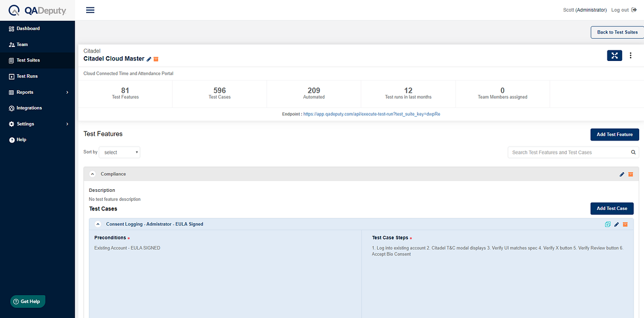Click the 209 Automated stat
Image resolution: width=644 pixels, height=318 pixels.
[314, 93]
